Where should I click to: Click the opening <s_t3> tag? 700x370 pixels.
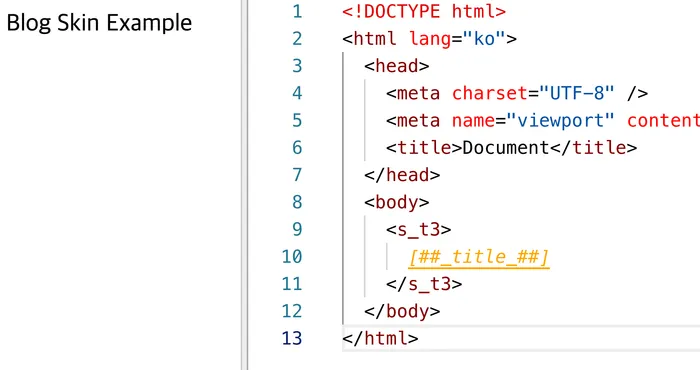point(418,229)
